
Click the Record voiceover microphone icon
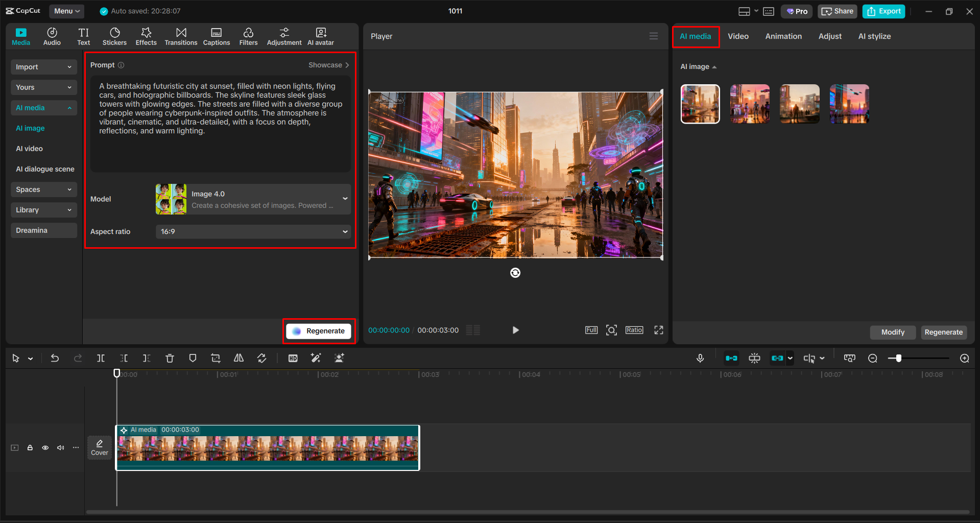[700, 358]
